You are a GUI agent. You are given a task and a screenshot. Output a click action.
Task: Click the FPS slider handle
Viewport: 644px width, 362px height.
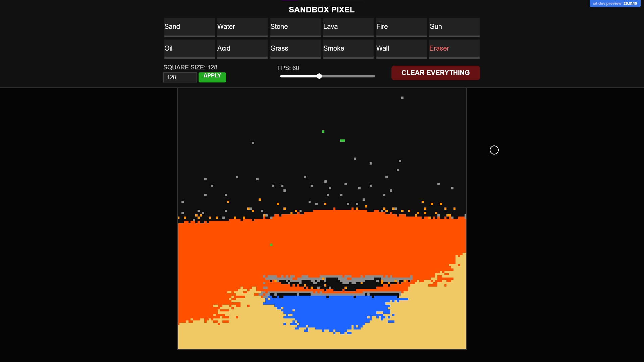tap(319, 76)
